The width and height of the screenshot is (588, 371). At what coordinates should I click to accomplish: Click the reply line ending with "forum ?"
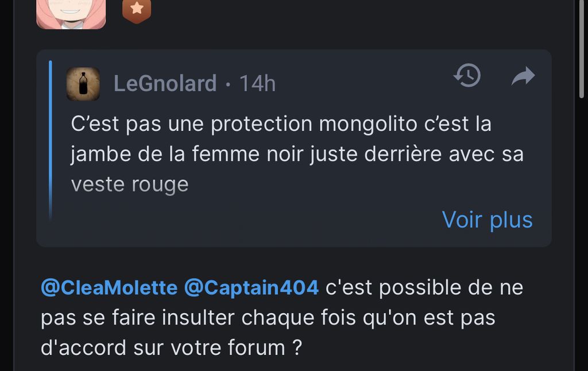click(171, 348)
